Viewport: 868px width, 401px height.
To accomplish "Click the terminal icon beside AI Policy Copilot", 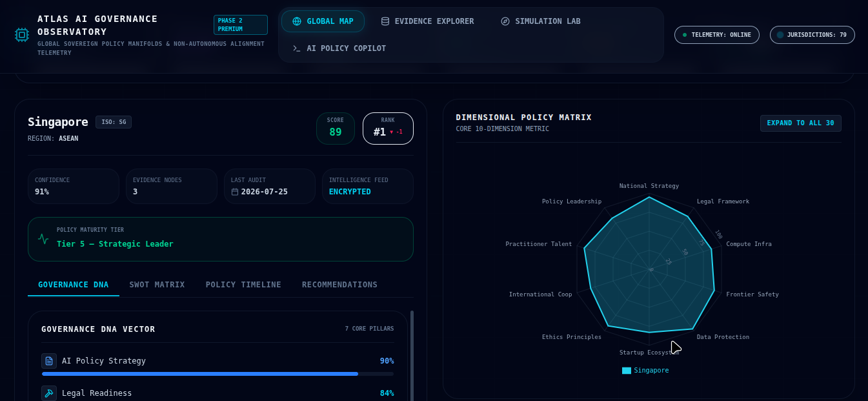I will pos(297,48).
